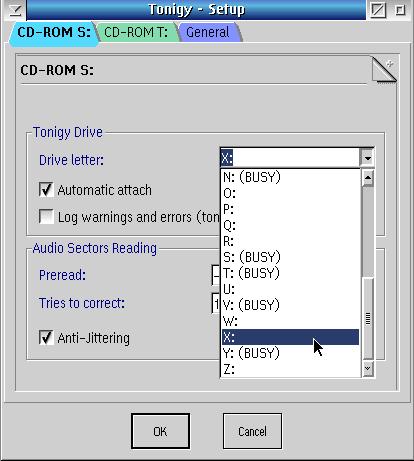Image resolution: width=414 pixels, height=461 pixels.
Task: Toggle the Automatic attach checkbox
Action: click(x=46, y=190)
